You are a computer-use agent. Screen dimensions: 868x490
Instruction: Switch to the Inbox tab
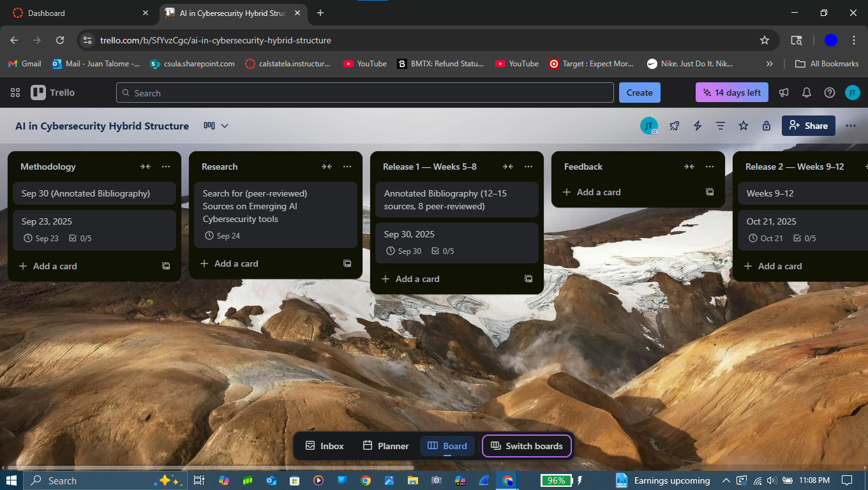[x=324, y=446]
